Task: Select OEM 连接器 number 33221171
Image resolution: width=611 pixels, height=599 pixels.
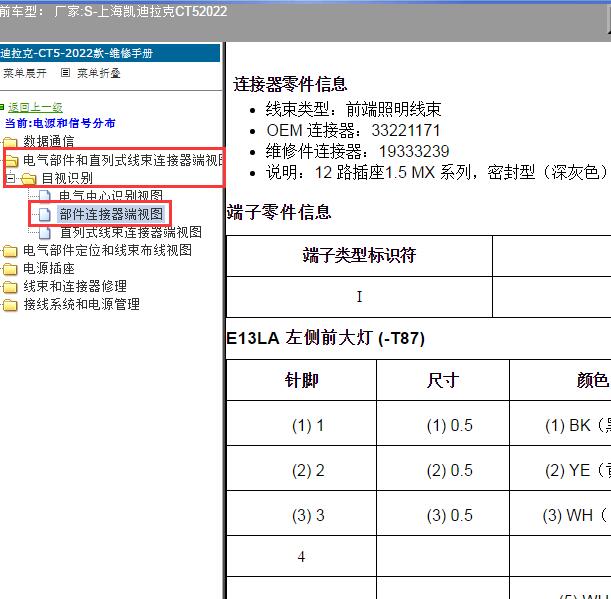Action: click(406, 131)
